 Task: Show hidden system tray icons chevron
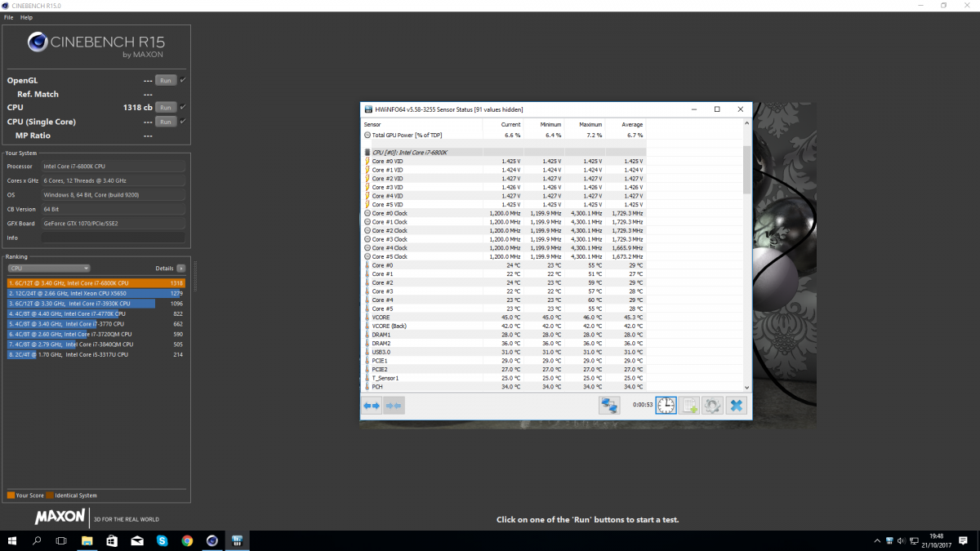[877, 541]
